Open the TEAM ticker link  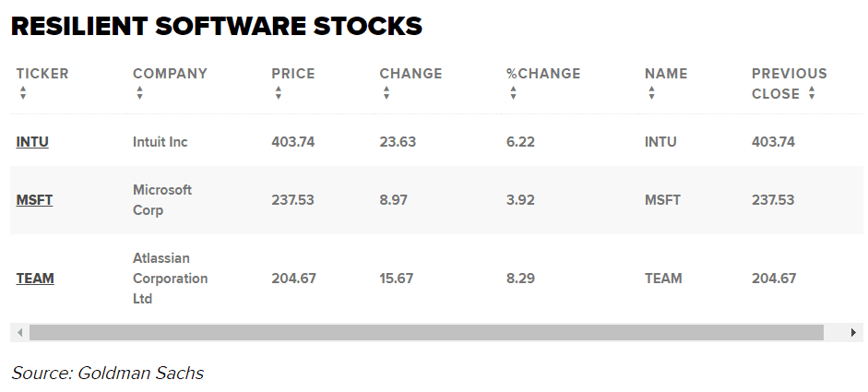(x=35, y=279)
